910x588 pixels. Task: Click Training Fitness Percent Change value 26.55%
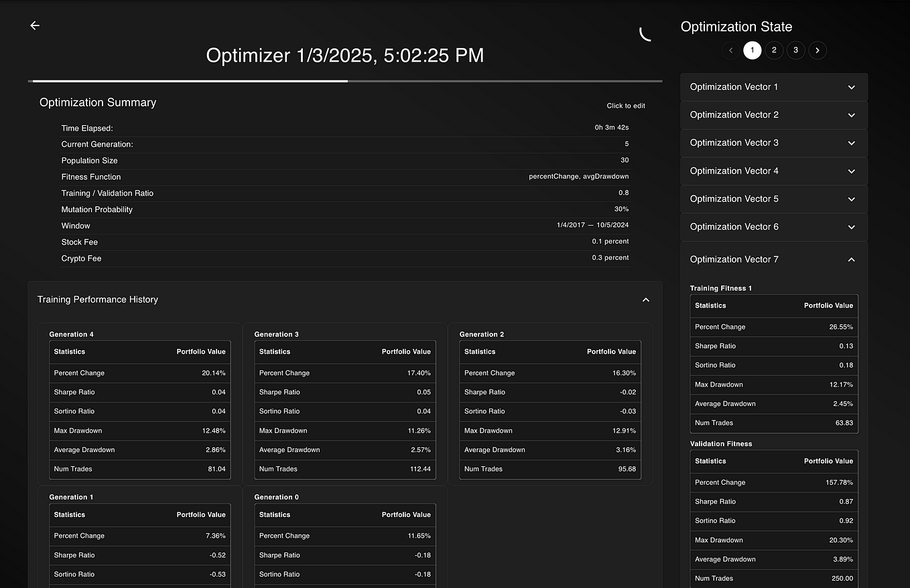841,327
